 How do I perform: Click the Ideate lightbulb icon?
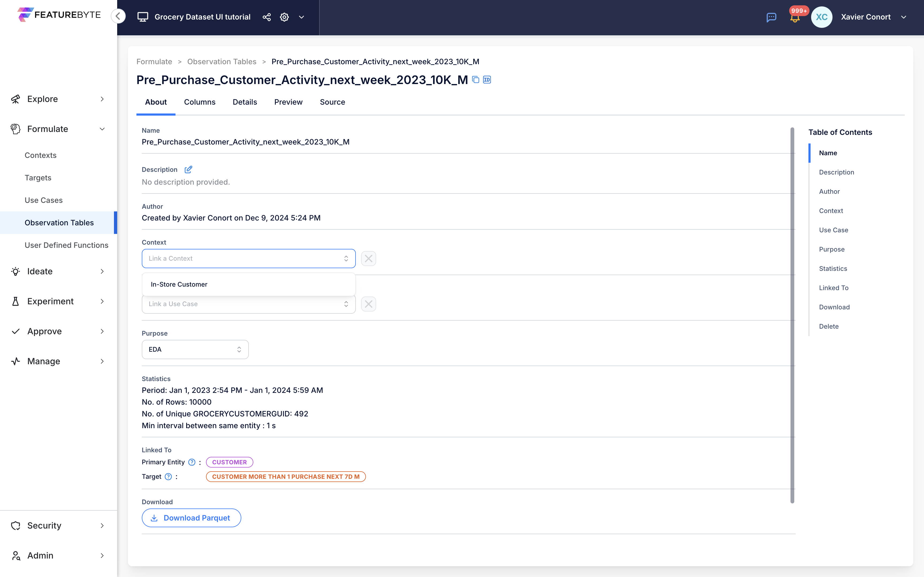[x=15, y=271]
